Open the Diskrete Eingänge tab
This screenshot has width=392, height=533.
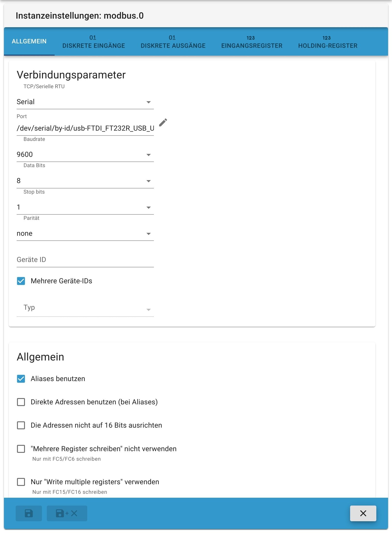point(94,42)
